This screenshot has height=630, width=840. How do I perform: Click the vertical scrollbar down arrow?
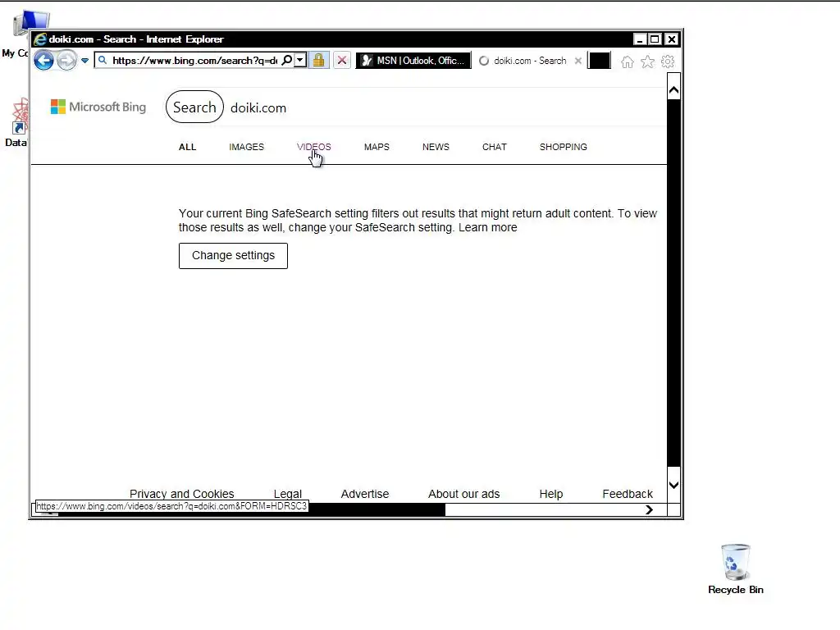click(x=674, y=485)
